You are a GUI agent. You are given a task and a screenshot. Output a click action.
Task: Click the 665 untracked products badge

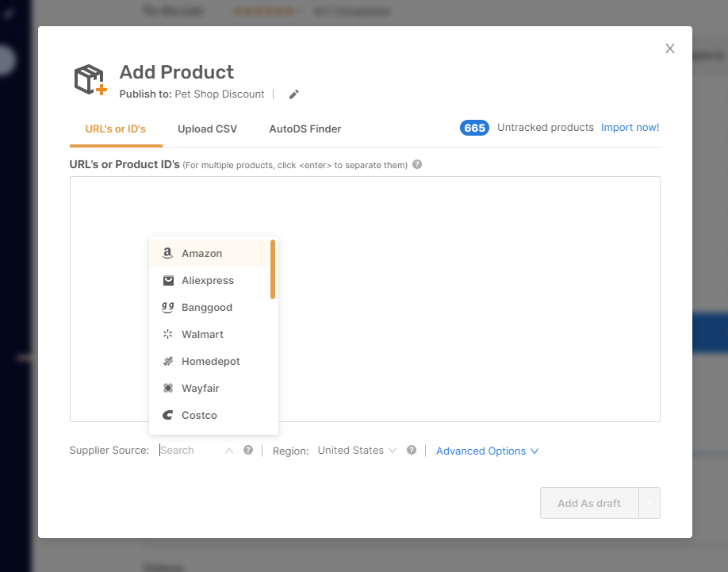[474, 128]
